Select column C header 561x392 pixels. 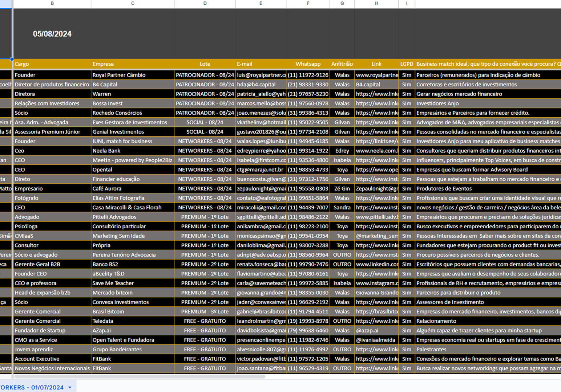click(133, 4)
